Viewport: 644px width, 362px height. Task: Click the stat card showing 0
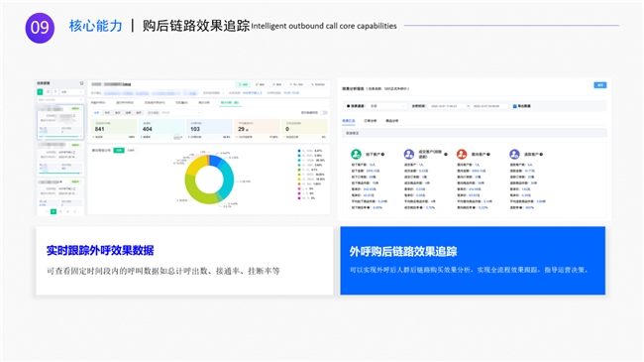coord(305,129)
